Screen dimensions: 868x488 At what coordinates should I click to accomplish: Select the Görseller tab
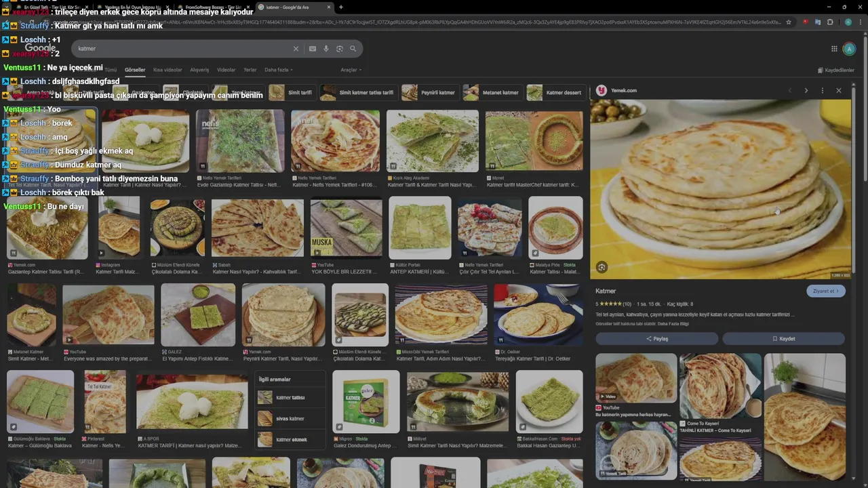click(x=135, y=70)
